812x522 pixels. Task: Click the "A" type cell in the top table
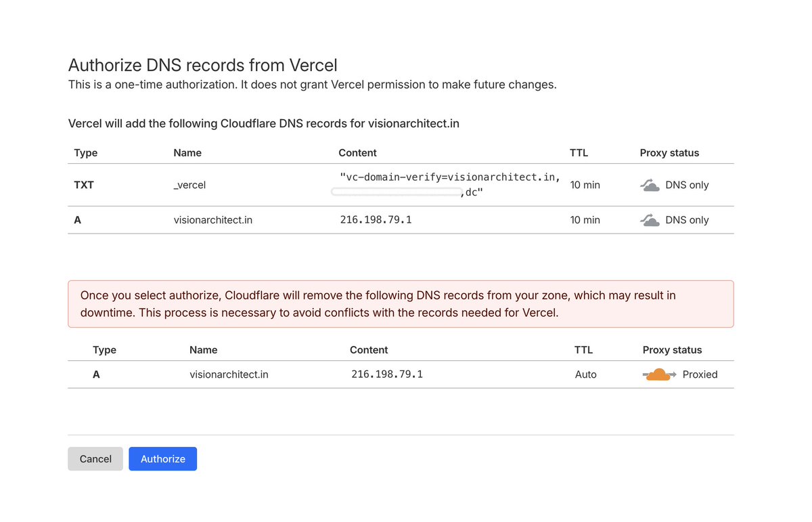78,220
